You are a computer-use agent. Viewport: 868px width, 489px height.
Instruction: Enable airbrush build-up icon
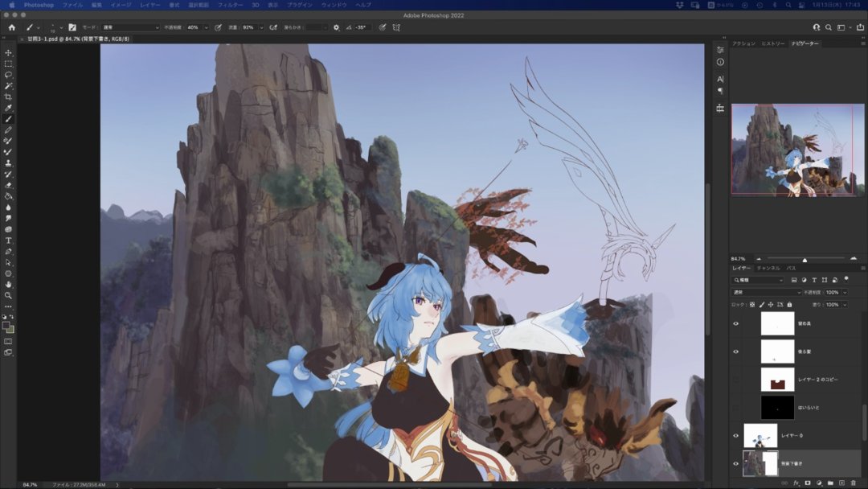[273, 27]
